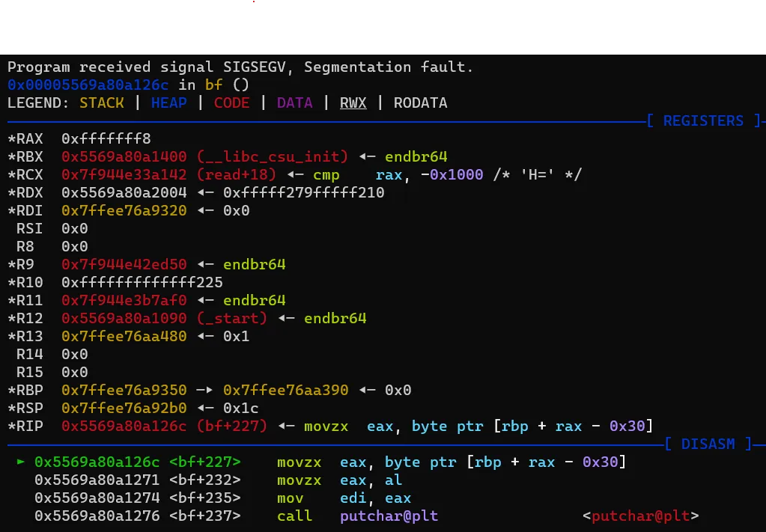
Task: Click the RSP address 0x7ffee76a92b0
Action: [124, 409]
